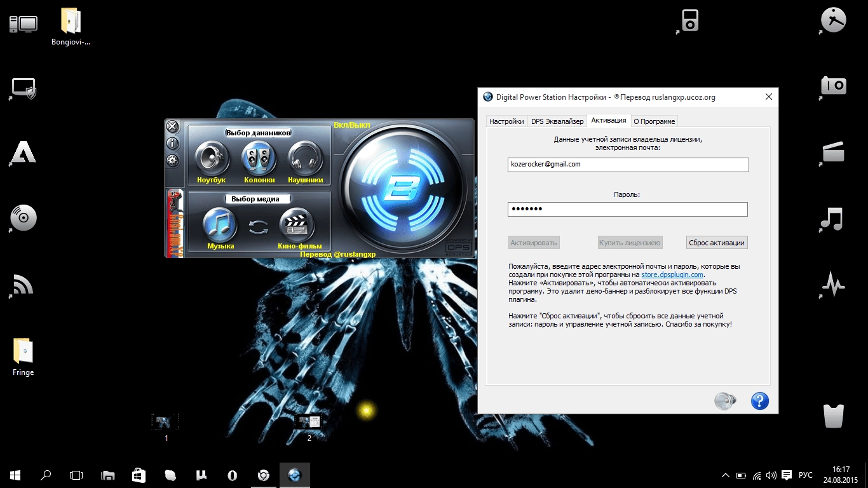Screen dimensions: 868x488
Task: Expand hidden system tray icons
Action: click(x=726, y=475)
